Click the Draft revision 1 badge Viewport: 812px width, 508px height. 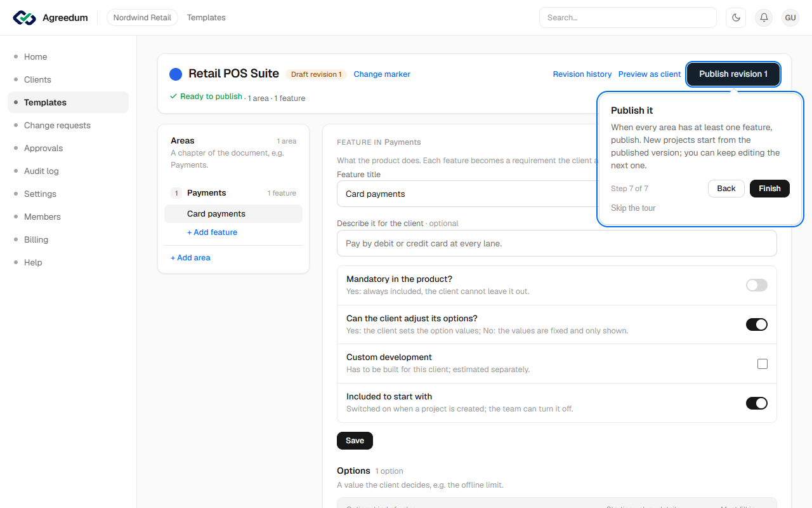point(316,74)
